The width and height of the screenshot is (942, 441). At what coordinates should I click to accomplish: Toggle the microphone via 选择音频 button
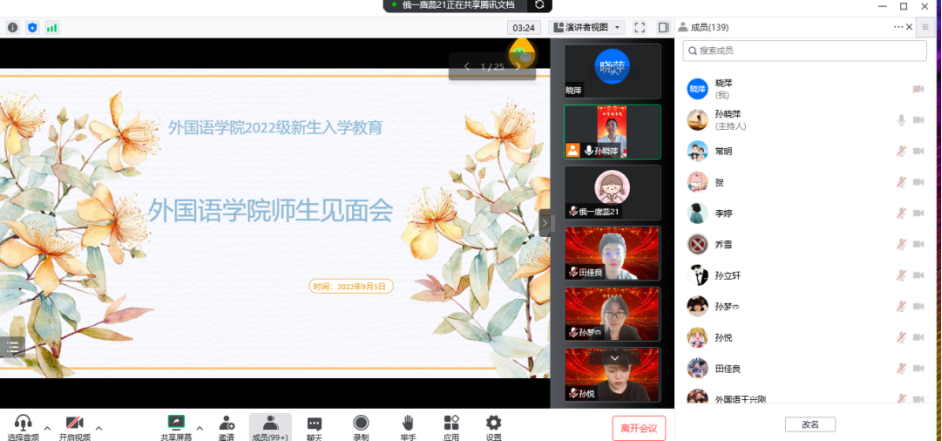point(22,426)
